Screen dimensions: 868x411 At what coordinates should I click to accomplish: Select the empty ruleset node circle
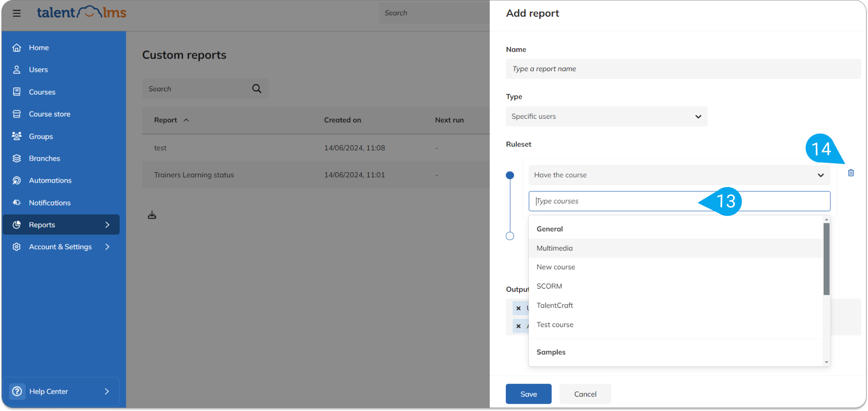pos(510,236)
